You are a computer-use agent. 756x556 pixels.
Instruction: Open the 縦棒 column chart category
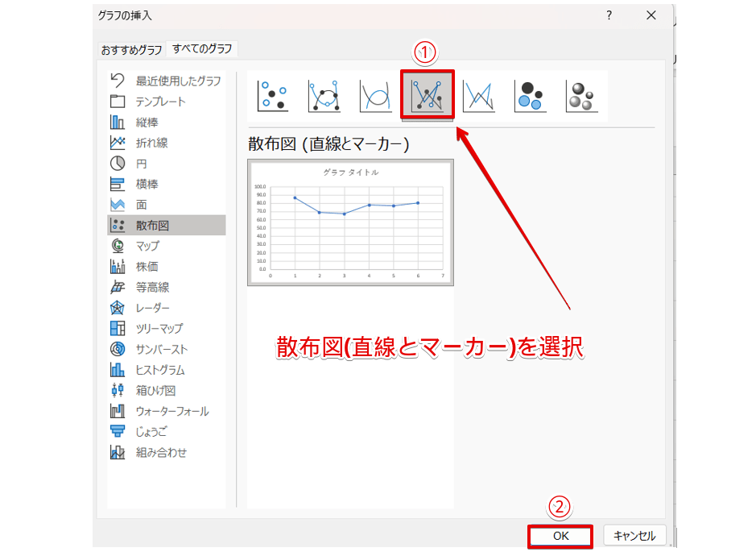[147, 122]
